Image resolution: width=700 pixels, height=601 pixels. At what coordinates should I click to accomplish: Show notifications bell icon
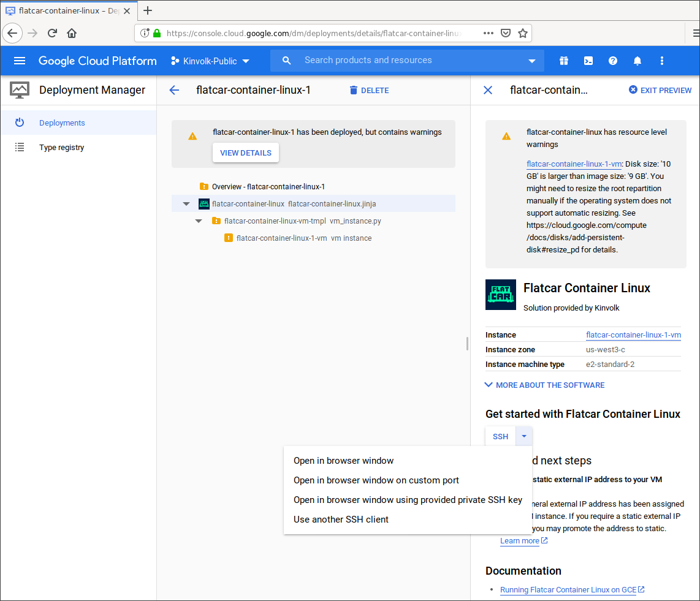[x=637, y=61]
